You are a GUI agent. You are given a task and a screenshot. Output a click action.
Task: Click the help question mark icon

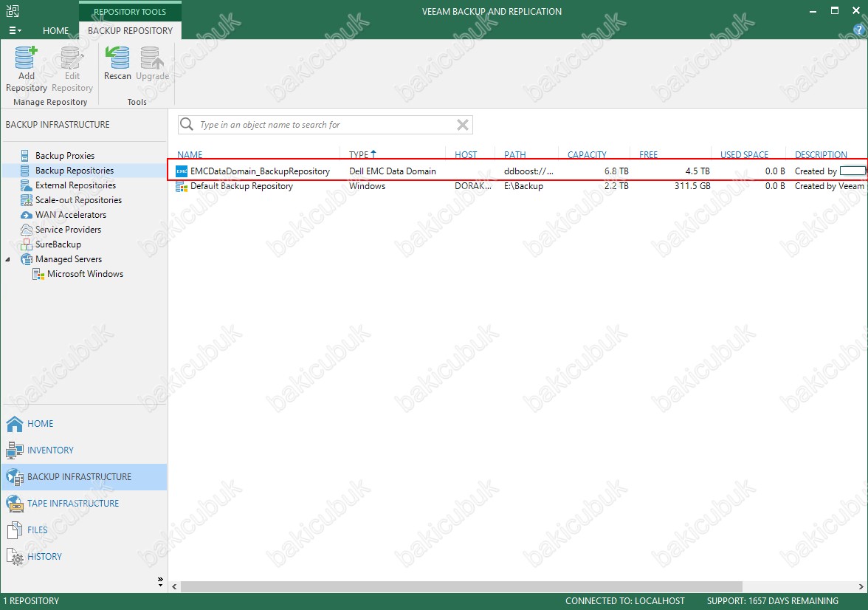point(860,31)
